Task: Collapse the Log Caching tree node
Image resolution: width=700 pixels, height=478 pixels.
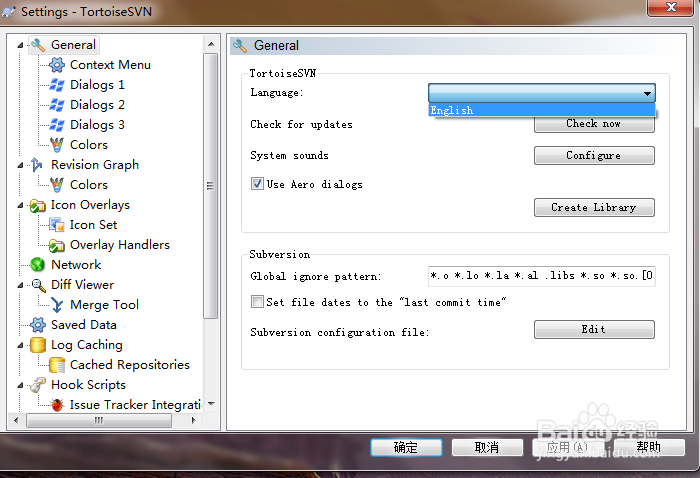Action: [20, 345]
